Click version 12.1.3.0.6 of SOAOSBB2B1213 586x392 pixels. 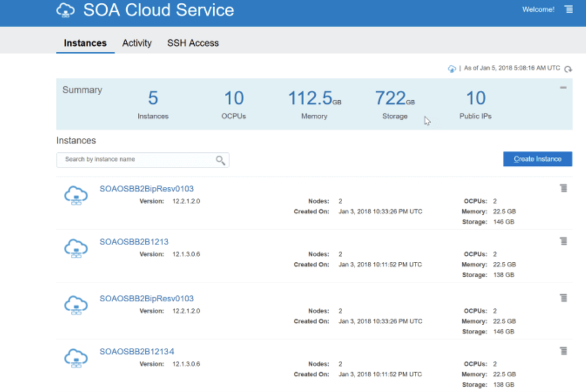pyautogui.click(x=186, y=254)
